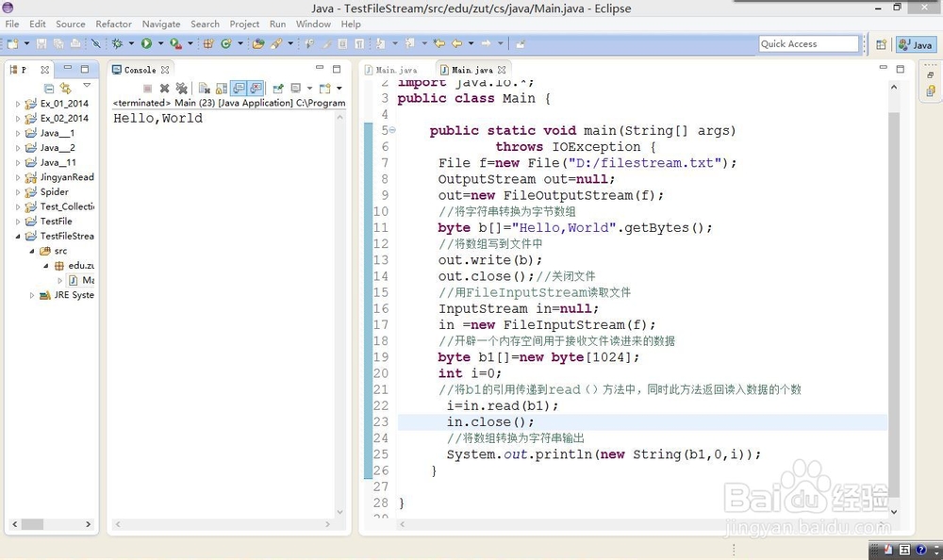Image resolution: width=943 pixels, height=560 pixels.
Task: Click the Search flashlight toolbar icon
Action: pos(276,43)
